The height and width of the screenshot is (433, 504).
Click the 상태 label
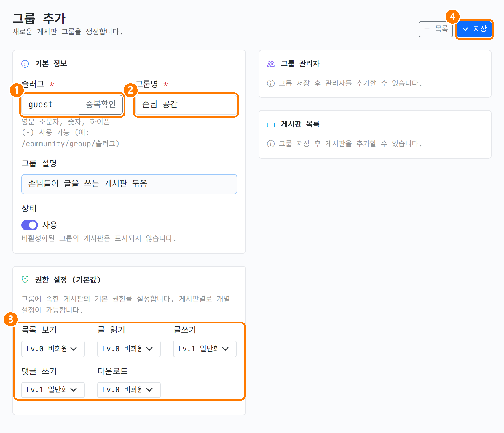[x=29, y=208]
